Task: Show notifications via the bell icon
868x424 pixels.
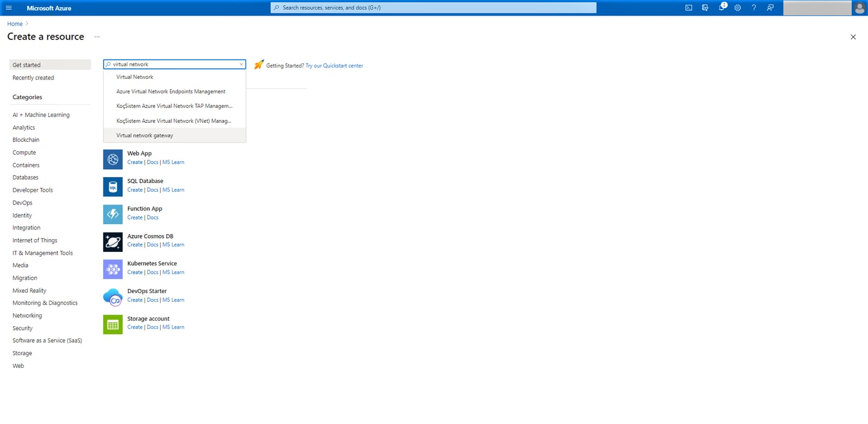Action: tap(722, 8)
